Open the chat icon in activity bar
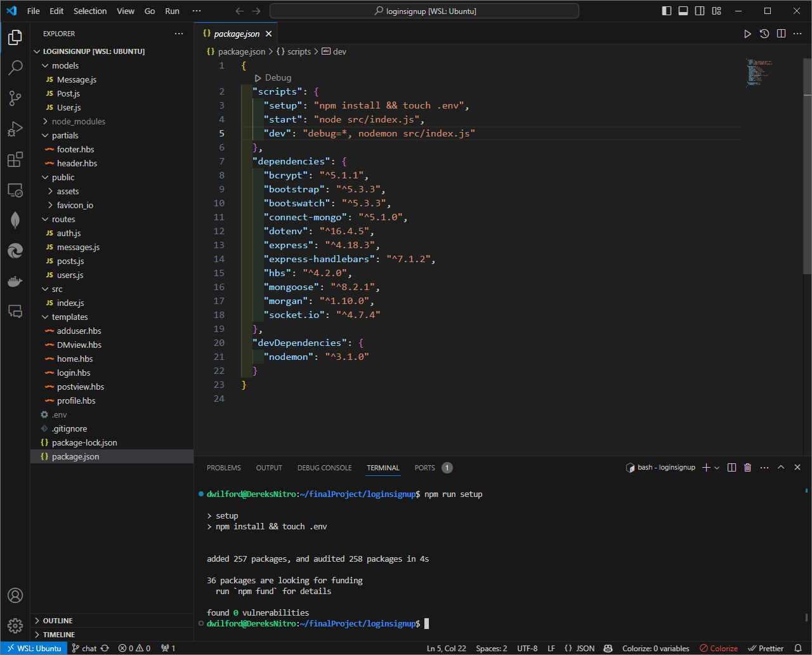Image resolution: width=812 pixels, height=655 pixels. click(15, 312)
